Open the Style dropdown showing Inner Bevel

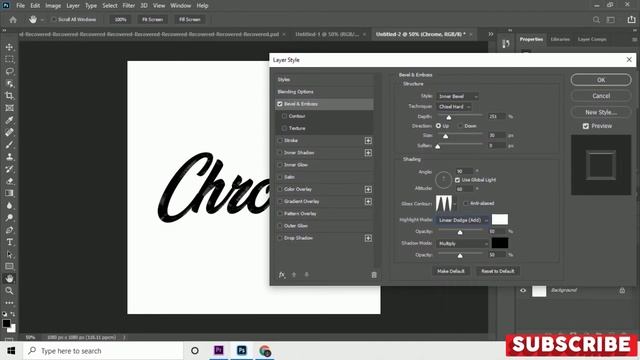coord(458,96)
